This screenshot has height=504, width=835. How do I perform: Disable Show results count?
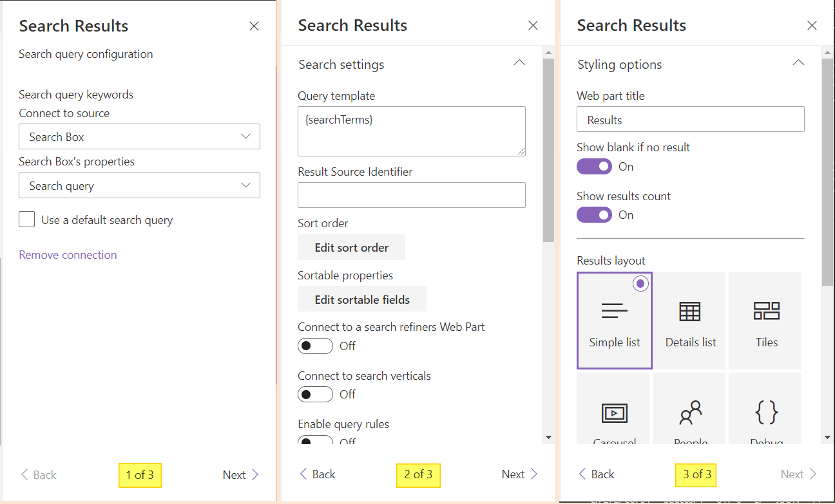pyautogui.click(x=594, y=214)
